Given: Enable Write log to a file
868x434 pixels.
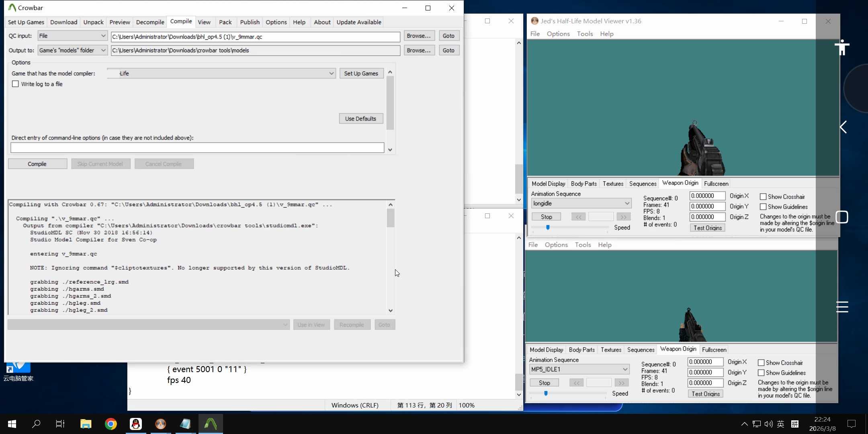Looking at the screenshot, I should pos(16,84).
